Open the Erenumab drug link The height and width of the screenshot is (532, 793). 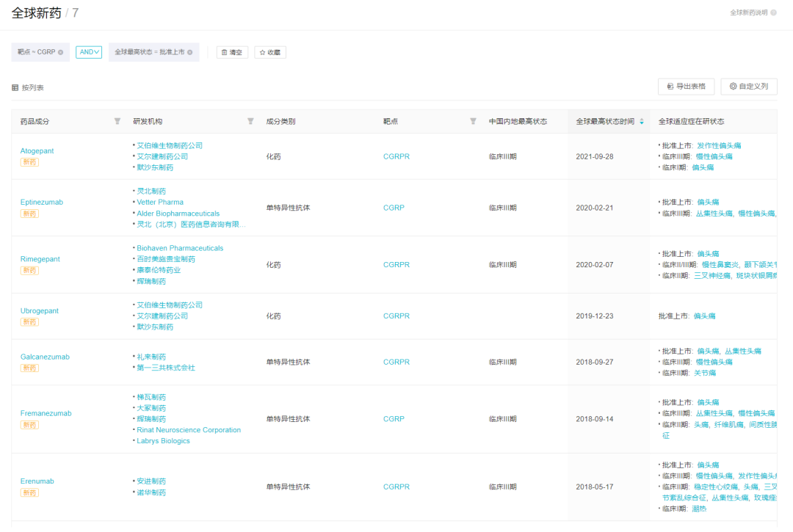pos(37,481)
